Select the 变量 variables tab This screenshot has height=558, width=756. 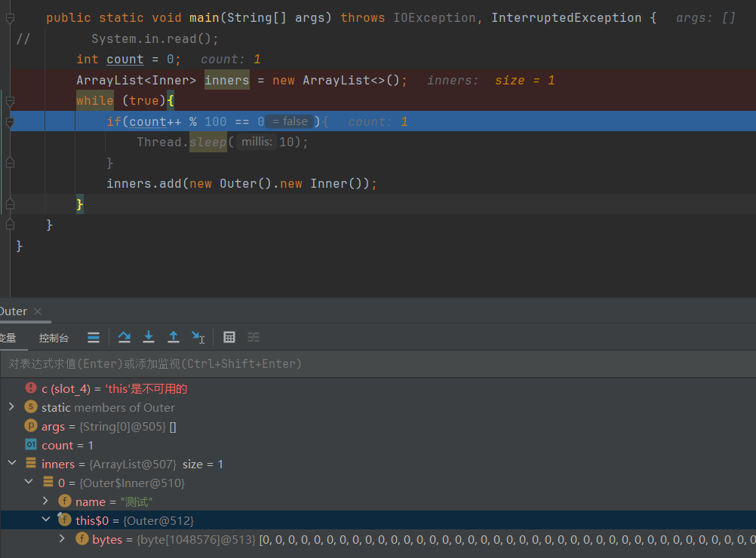point(8,338)
